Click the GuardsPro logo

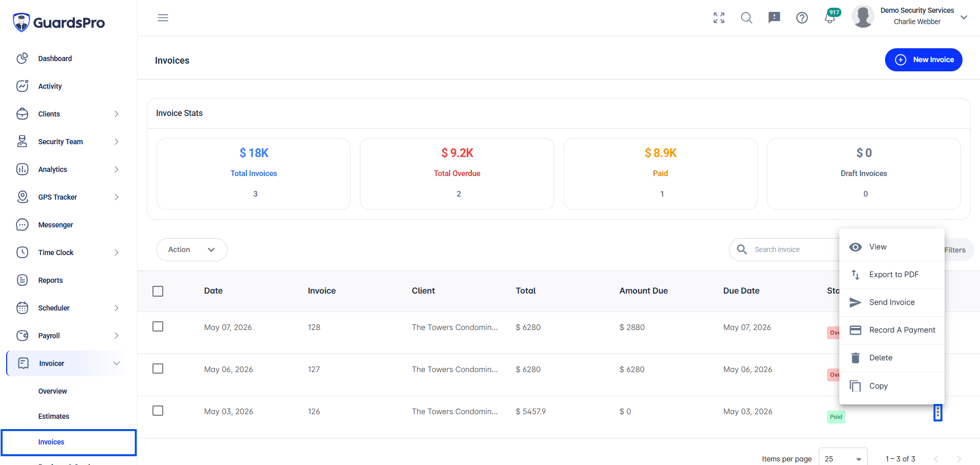[59, 23]
